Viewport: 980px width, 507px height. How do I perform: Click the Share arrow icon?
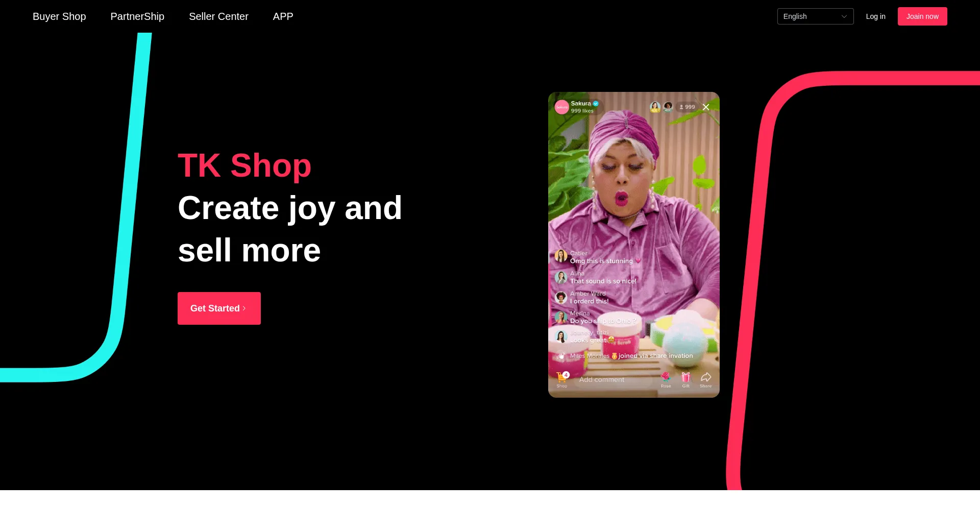706,377
